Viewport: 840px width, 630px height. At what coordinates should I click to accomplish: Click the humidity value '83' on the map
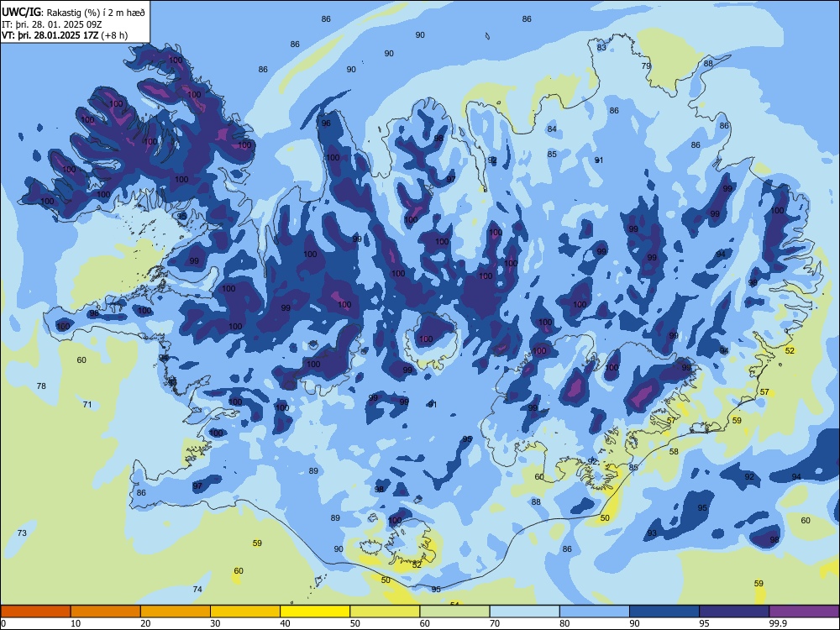[601, 48]
